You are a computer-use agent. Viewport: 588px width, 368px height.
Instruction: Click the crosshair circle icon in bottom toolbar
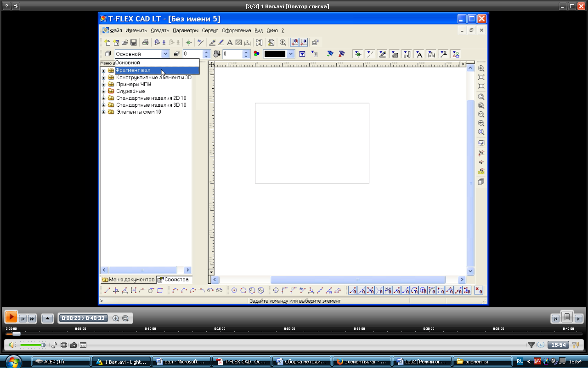(276, 290)
